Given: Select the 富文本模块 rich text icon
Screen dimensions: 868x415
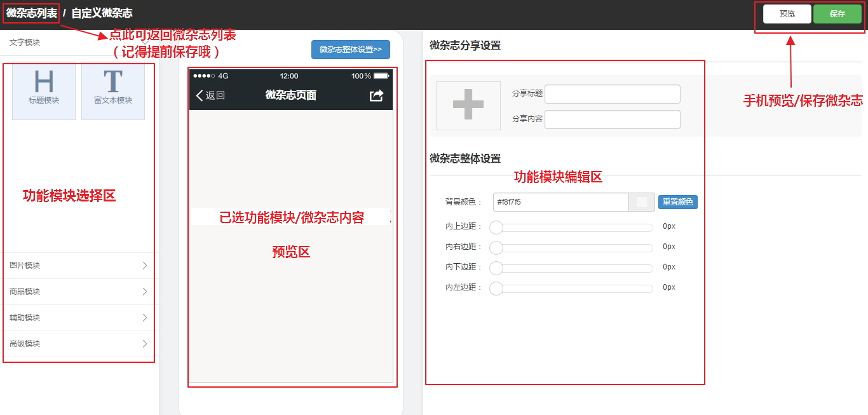Looking at the screenshot, I should tap(113, 90).
